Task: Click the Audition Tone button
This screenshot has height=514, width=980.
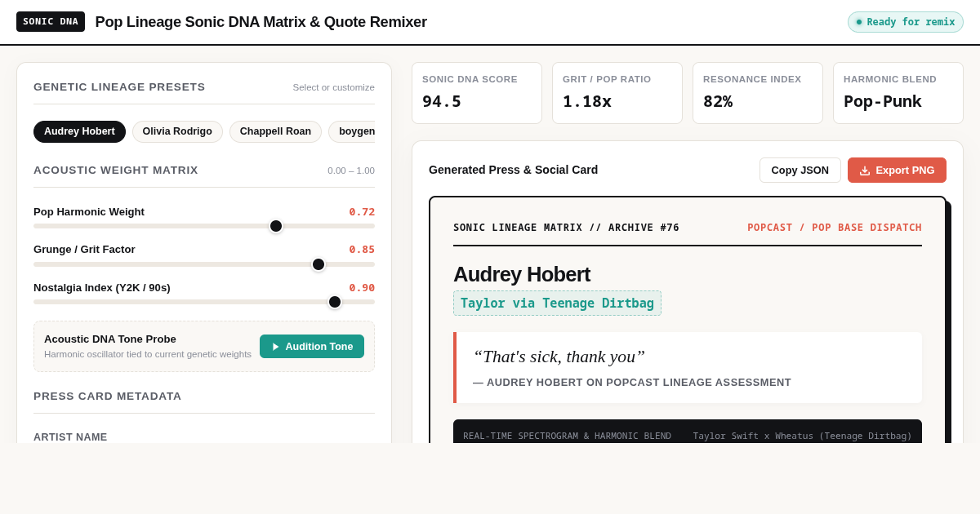Action: [x=312, y=347]
